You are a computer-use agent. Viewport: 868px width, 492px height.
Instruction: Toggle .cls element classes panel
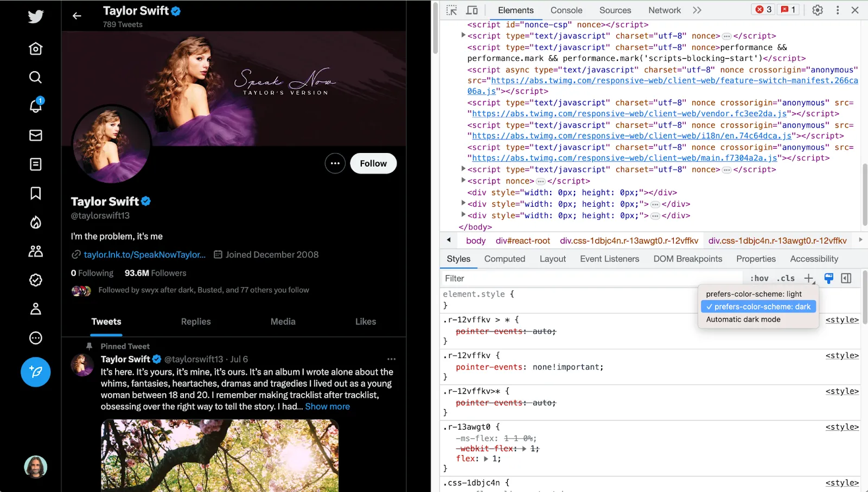tap(786, 278)
